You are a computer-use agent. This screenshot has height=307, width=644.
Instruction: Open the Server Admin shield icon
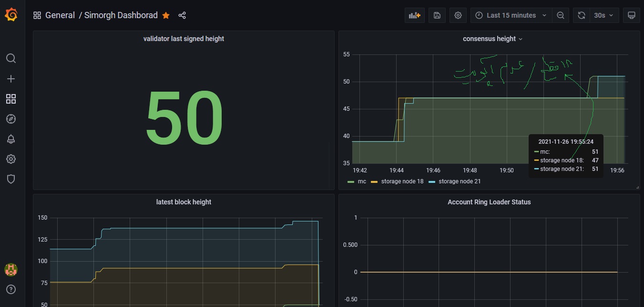click(11, 179)
